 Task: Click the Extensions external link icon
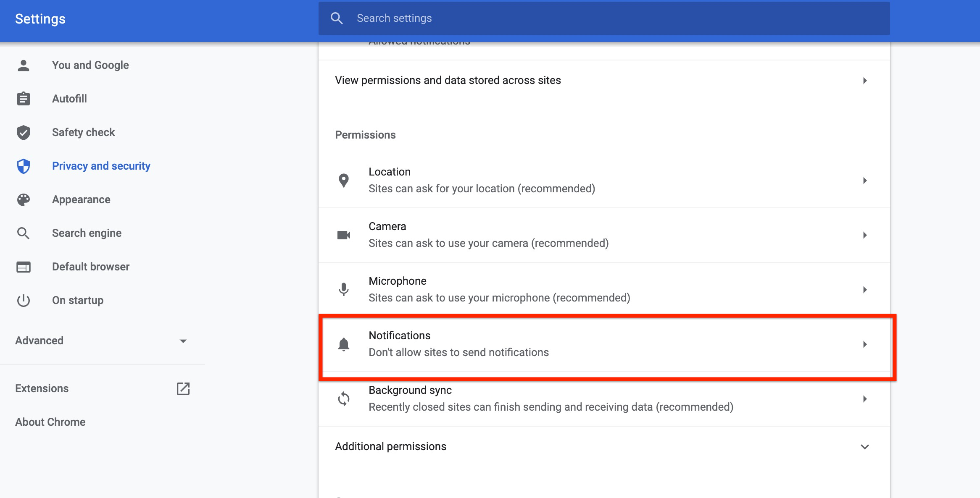(x=183, y=388)
